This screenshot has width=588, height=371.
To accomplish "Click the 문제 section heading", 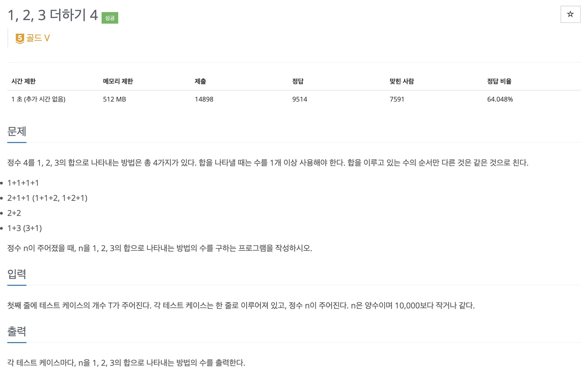I will pyautogui.click(x=17, y=131).
